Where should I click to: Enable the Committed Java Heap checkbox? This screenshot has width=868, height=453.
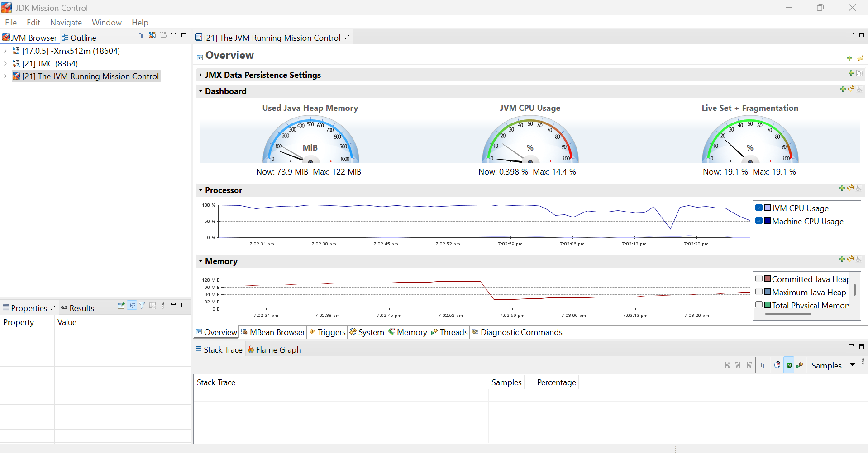759,279
